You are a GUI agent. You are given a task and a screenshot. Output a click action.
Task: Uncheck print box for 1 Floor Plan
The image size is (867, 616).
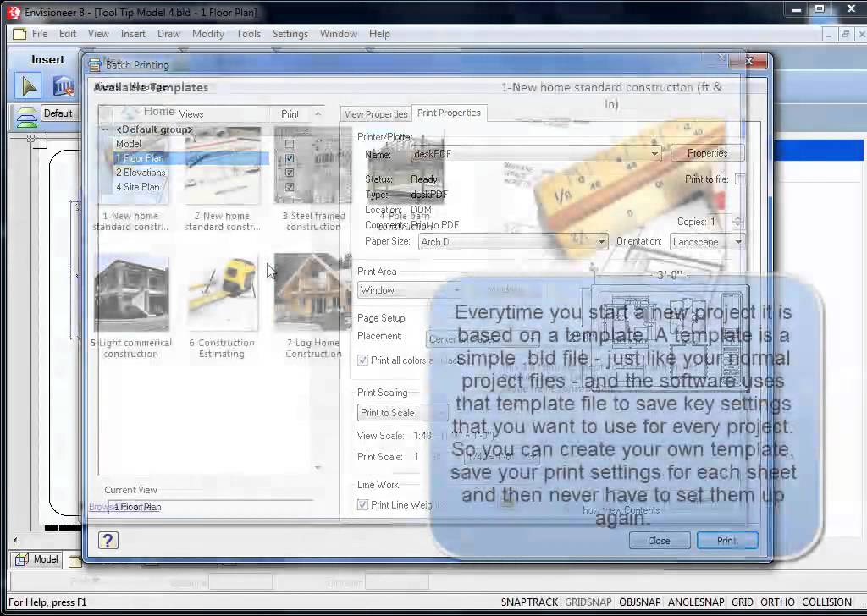coord(290,158)
